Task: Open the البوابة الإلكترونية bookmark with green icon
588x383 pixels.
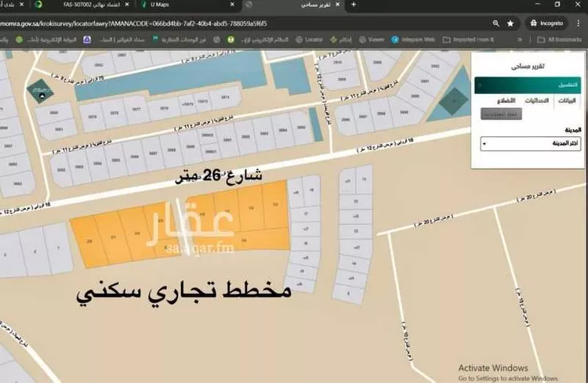Action: pyautogui.click(x=45, y=39)
